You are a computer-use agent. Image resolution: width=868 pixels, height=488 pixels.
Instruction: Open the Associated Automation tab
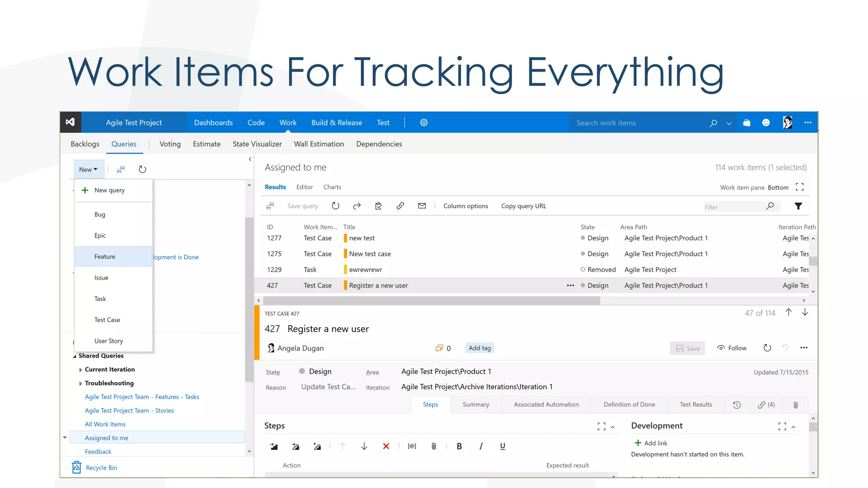point(546,404)
